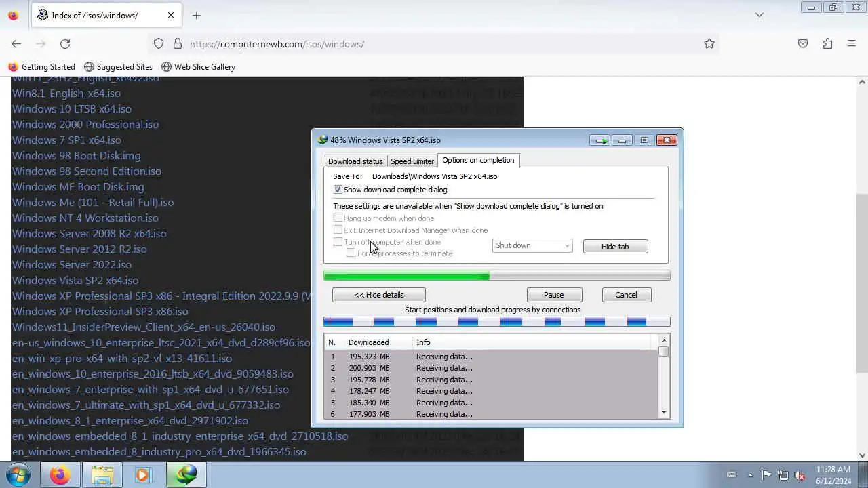Click the green download progress bar
This screenshot has height=488, width=868.
point(497,276)
